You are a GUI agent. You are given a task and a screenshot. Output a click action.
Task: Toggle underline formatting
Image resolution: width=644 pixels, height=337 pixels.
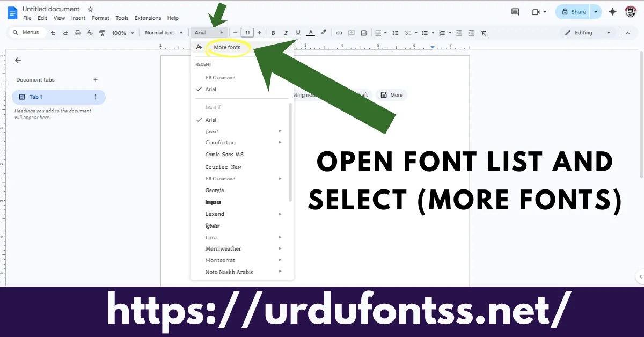coord(298,33)
